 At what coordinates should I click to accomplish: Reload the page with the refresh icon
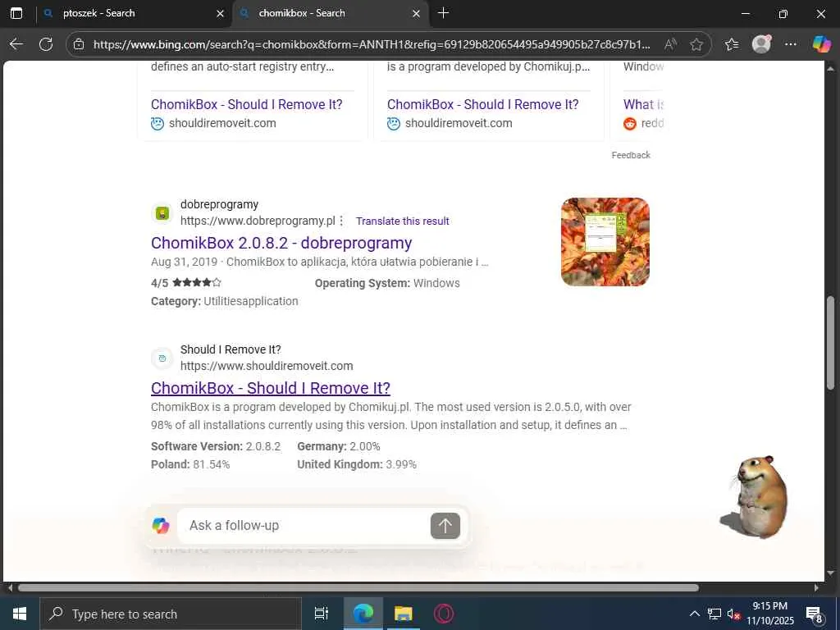46,44
